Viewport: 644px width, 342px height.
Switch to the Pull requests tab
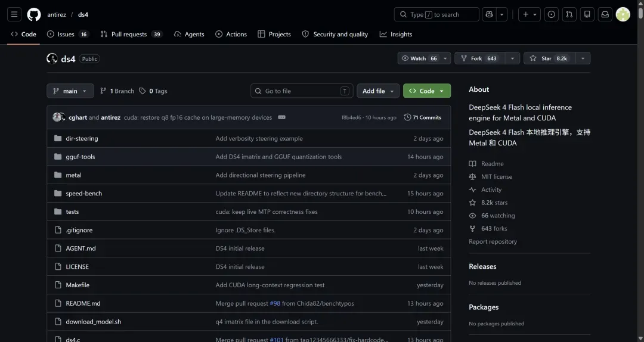[x=131, y=34]
